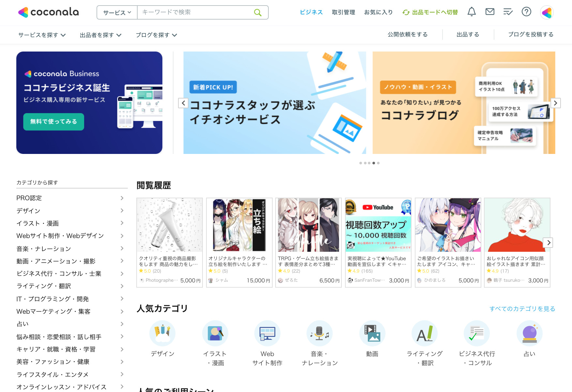572x392 pixels.
Task: Select the 動画 popular category icon
Action: [372, 333]
